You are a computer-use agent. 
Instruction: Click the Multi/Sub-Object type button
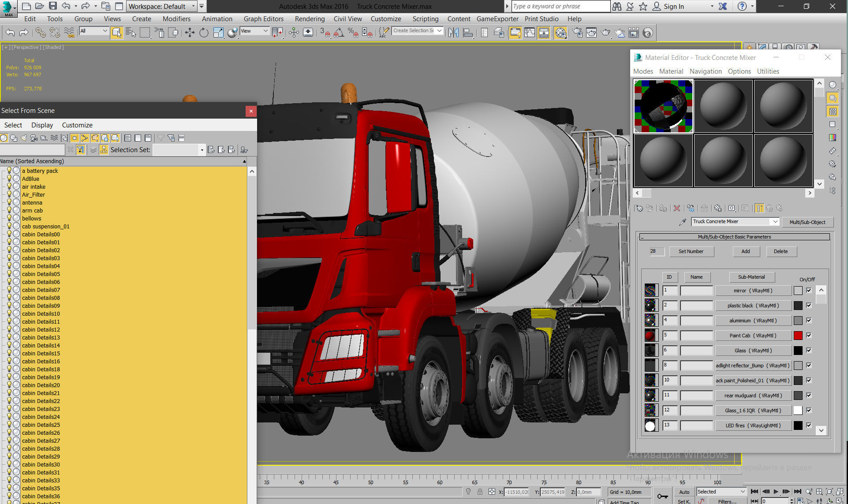click(807, 222)
